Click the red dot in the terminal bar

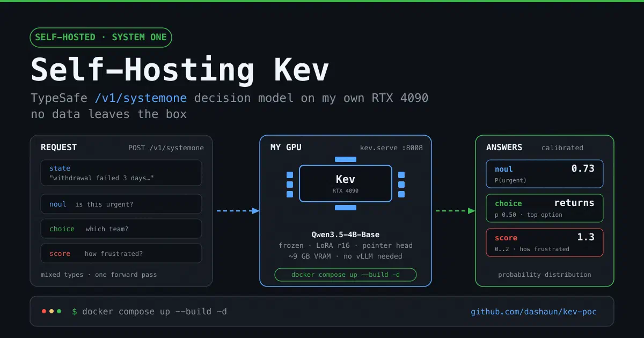[x=44, y=311]
